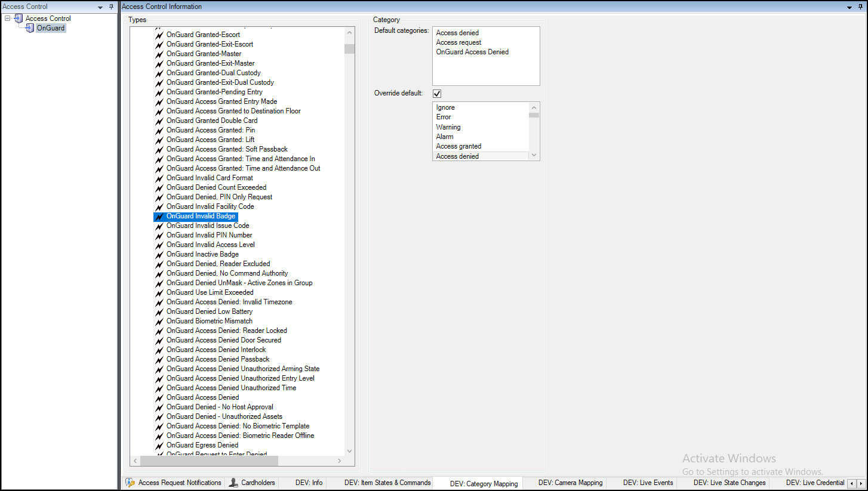This screenshot has height=491, width=868.
Task: Open the DEV: Live Events tab
Action: pyautogui.click(x=648, y=483)
